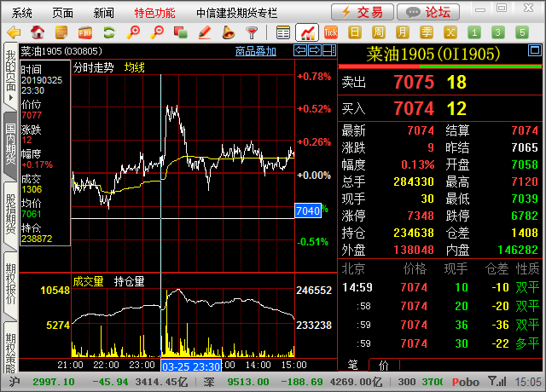Click the zoom in magnifier icon
This screenshot has width=546, height=392.
pyautogui.click(x=133, y=32)
